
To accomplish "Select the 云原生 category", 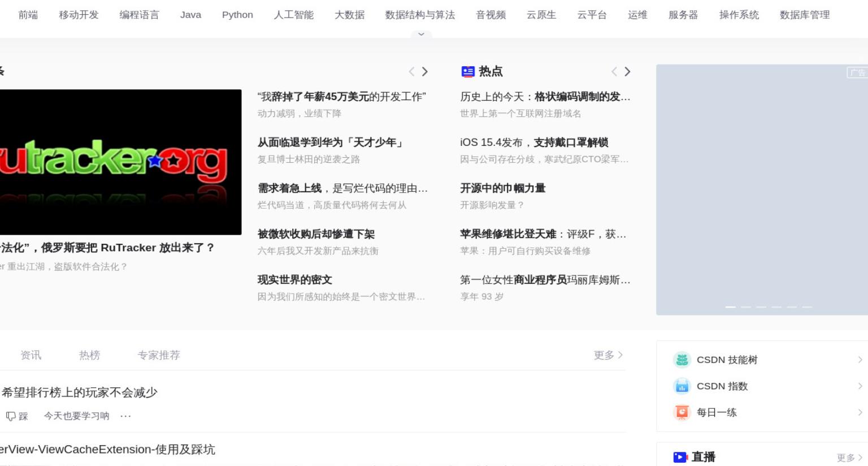I will [x=541, y=15].
